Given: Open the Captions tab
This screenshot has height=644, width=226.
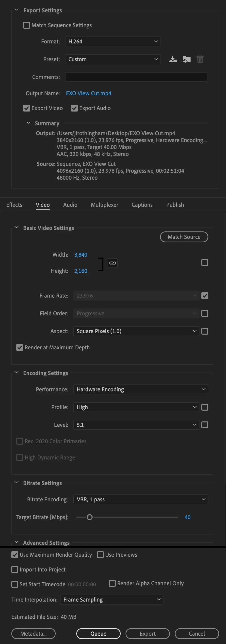Looking at the screenshot, I should (x=142, y=205).
